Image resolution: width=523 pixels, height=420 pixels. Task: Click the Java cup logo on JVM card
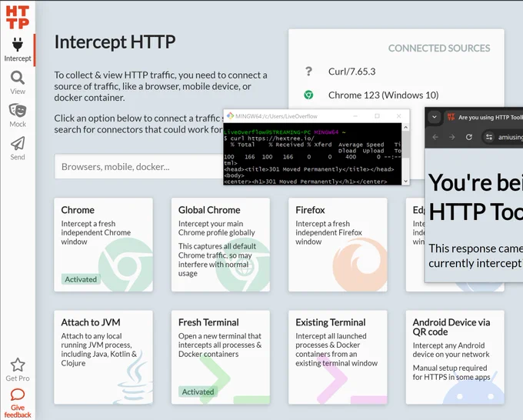133,377
